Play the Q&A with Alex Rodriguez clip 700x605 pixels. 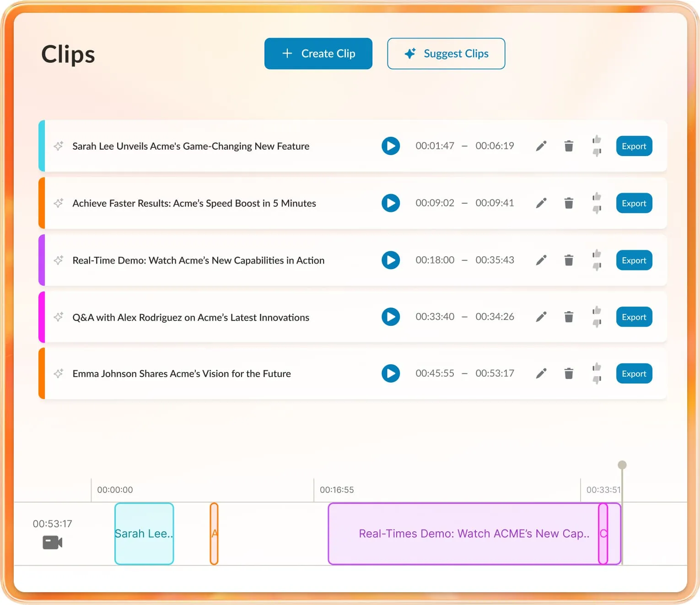pyautogui.click(x=391, y=317)
